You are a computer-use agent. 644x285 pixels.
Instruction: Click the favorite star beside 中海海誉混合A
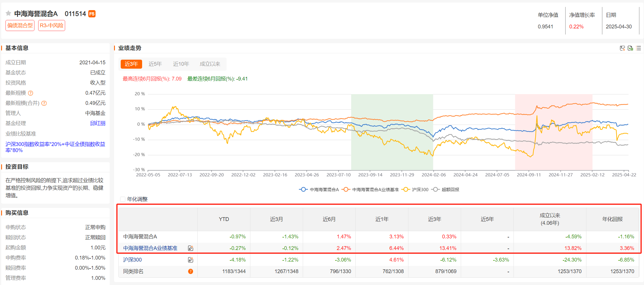coord(8,13)
